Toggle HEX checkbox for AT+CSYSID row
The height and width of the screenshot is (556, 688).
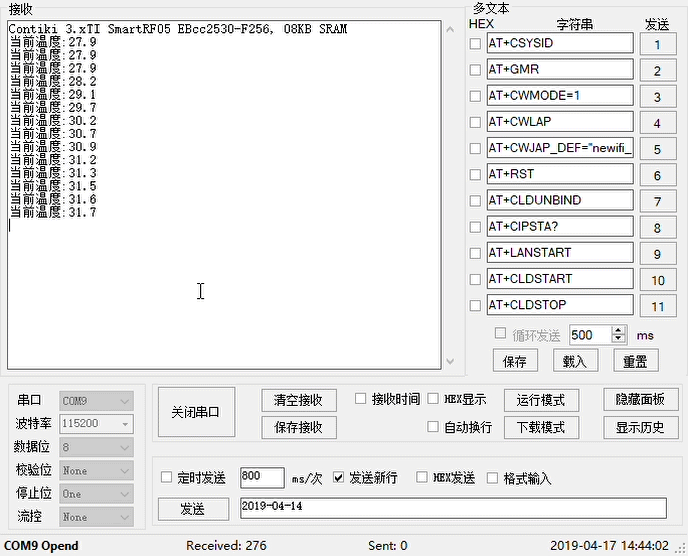475,43
